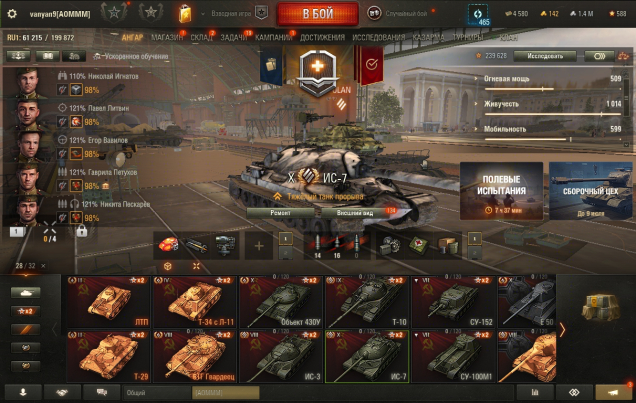Open the settings gear icon

point(12,14)
